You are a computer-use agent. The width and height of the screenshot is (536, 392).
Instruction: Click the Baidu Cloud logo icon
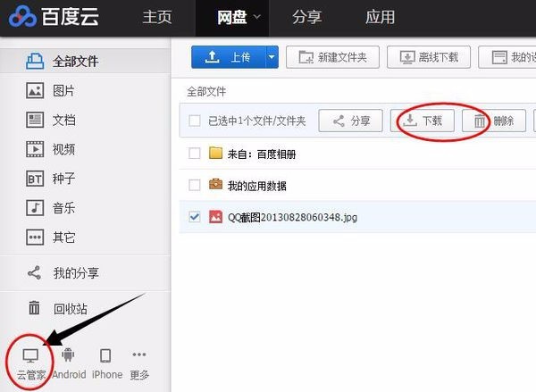click(x=22, y=16)
